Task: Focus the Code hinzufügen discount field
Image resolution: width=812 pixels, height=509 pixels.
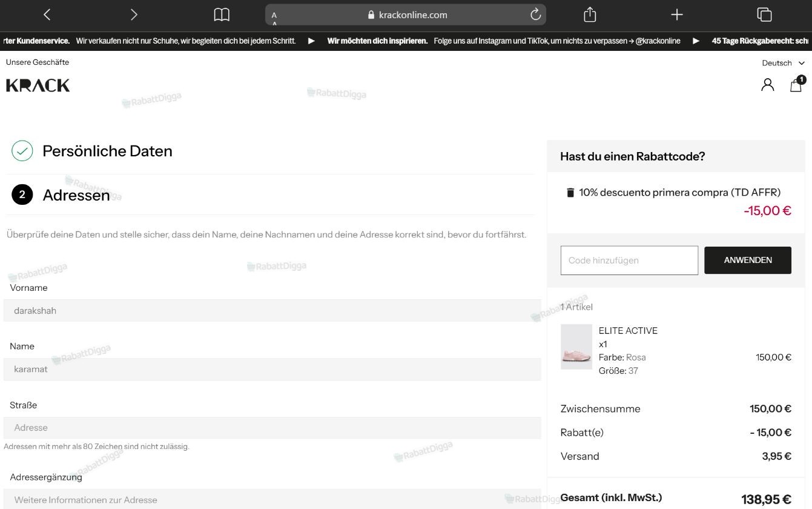Action: pyautogui.click(x=629, y=261)
